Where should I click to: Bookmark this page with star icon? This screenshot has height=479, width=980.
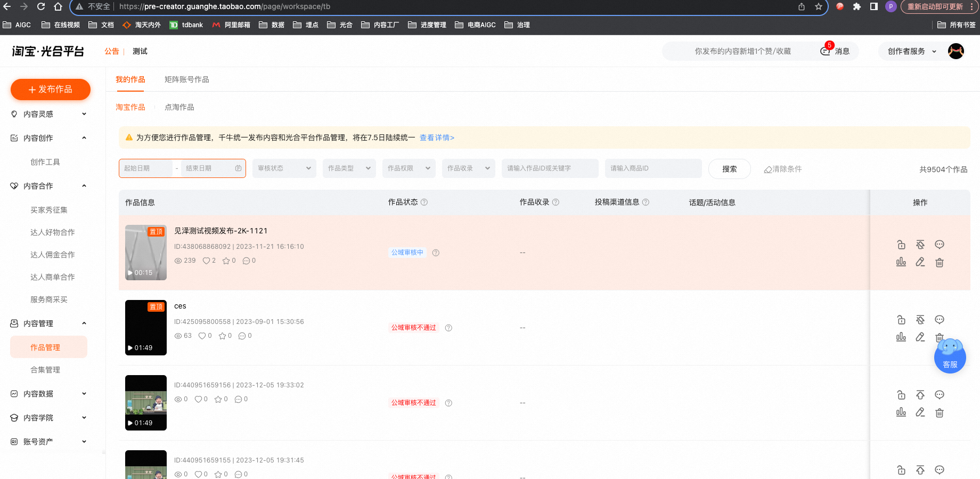point(819,7)
